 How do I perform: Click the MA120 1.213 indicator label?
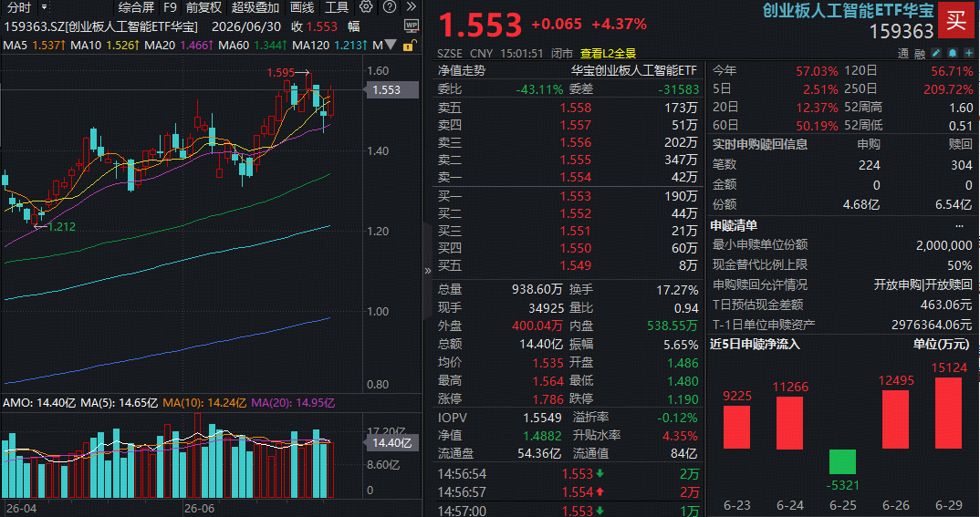click(x=329, y=46)
